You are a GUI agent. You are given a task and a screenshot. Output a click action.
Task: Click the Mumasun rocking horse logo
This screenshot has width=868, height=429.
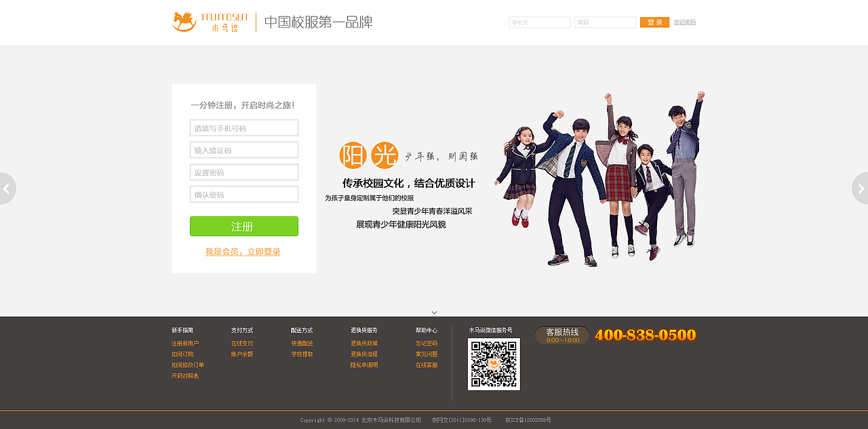210,22
